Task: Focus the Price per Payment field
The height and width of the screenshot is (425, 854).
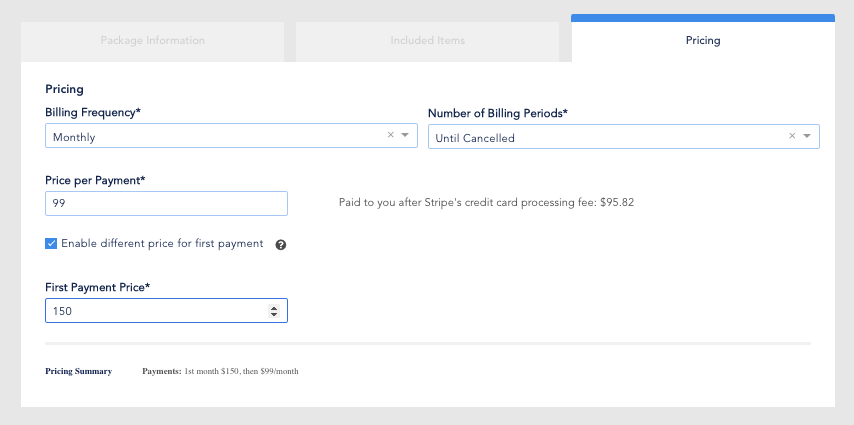Action: pyautogui.click(x=166, y=203)
